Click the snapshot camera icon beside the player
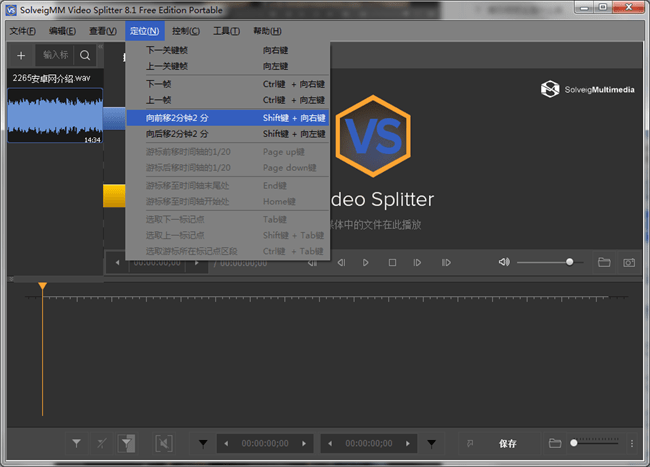Viewport: 650px width, 467px height. pos(629,262)
